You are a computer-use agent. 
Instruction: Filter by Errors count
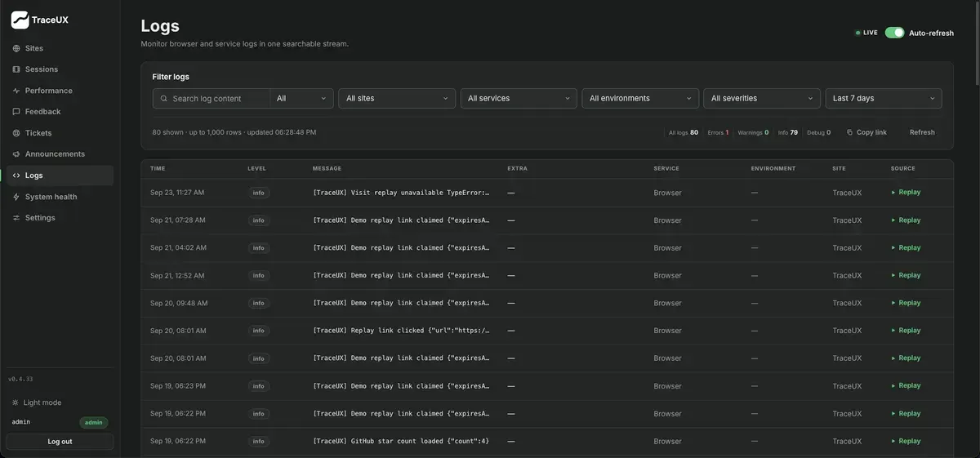718,132
